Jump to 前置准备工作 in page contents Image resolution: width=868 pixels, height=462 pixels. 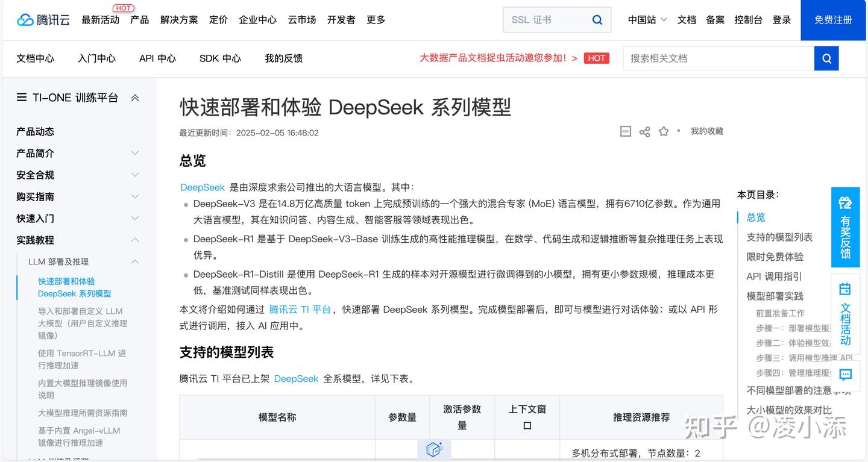click(x=780, y=313)
